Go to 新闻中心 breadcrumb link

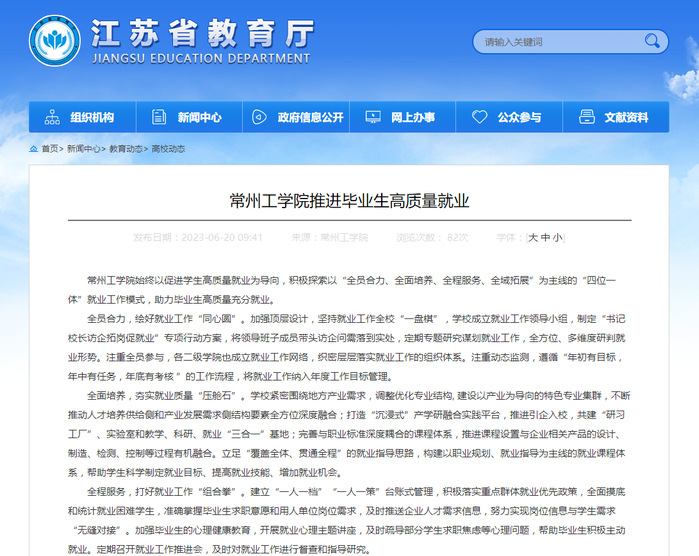[83, 149]
